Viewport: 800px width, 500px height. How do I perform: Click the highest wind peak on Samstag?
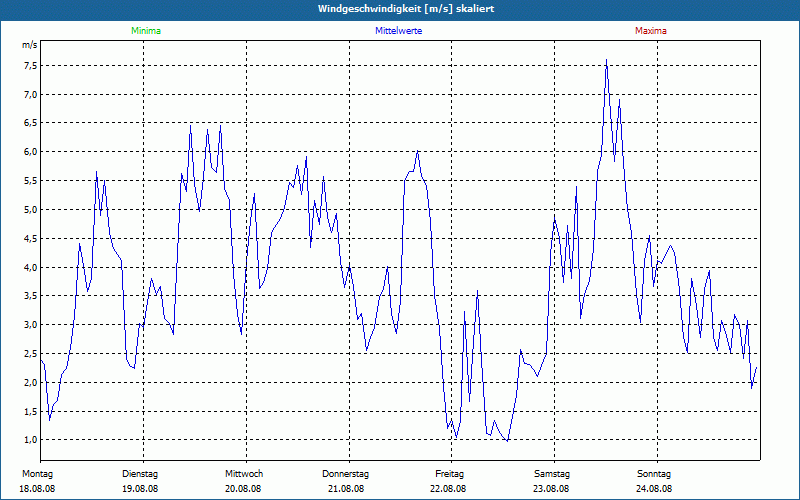click(606, 60)
